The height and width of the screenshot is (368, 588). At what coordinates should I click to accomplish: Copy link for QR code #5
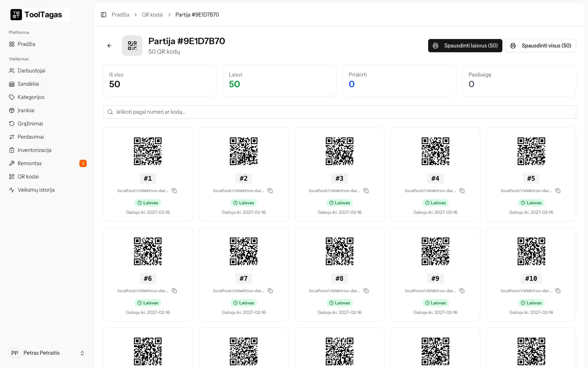click(x=558, y=191)
